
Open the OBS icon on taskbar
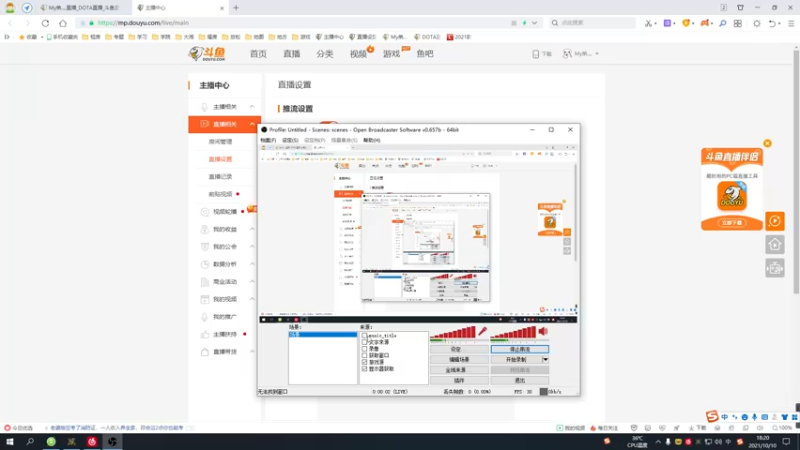(112, 442)
